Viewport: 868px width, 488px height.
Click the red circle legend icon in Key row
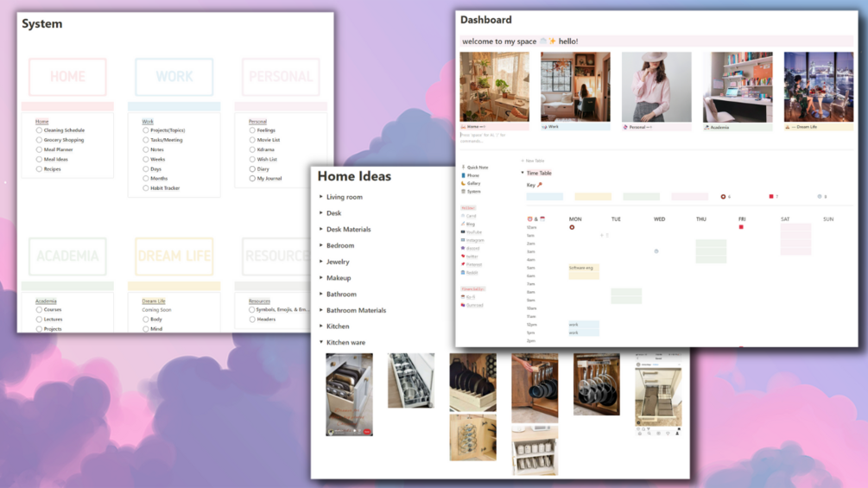click(723, 196)
